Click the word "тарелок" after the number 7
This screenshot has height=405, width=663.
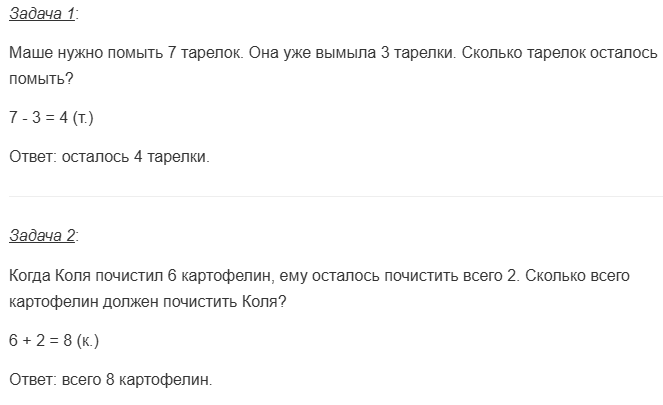pos(210,52)
